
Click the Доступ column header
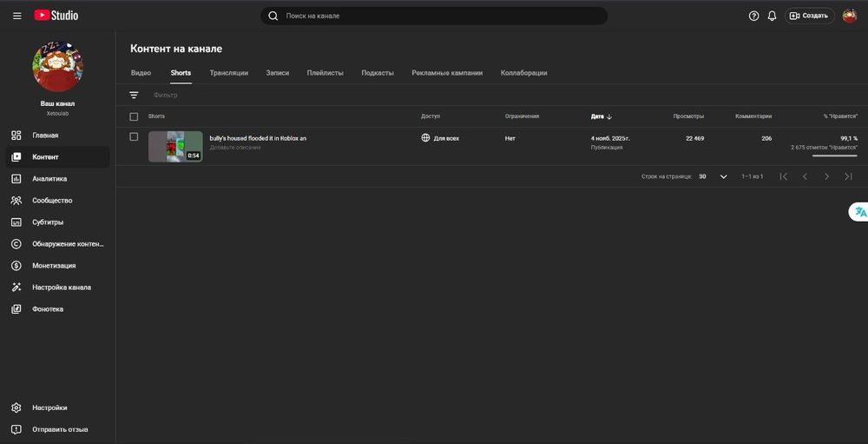click(x=431, y=116)
